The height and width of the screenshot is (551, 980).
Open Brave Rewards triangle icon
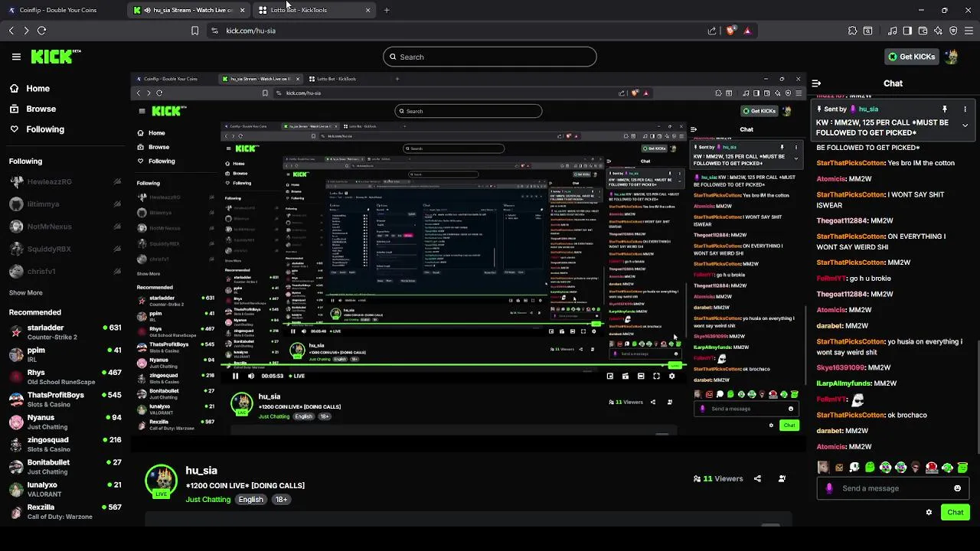click(x=747, y=31)
